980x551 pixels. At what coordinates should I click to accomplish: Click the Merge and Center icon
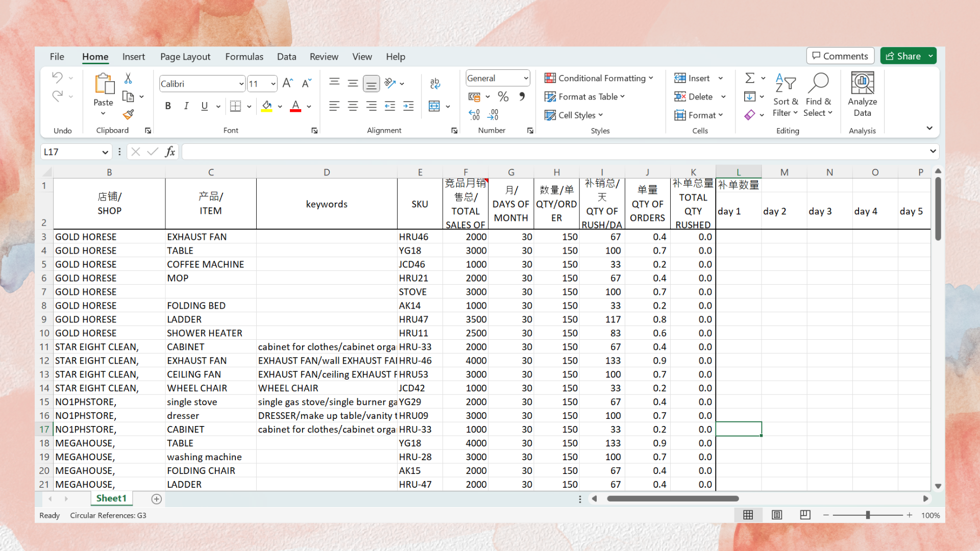(x=434, y=106)
